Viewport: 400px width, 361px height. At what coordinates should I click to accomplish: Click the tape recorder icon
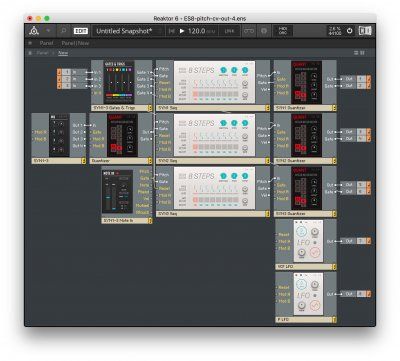pyautogui.click(x=249, y=31)
